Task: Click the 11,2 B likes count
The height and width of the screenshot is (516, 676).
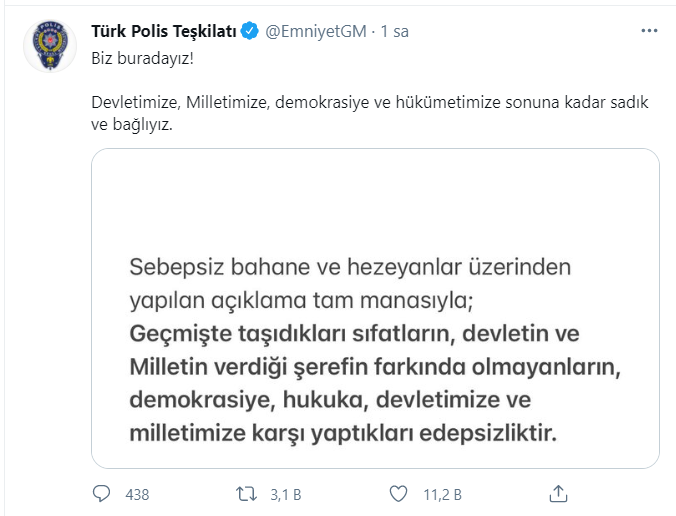Action: [x=442, y=494]
